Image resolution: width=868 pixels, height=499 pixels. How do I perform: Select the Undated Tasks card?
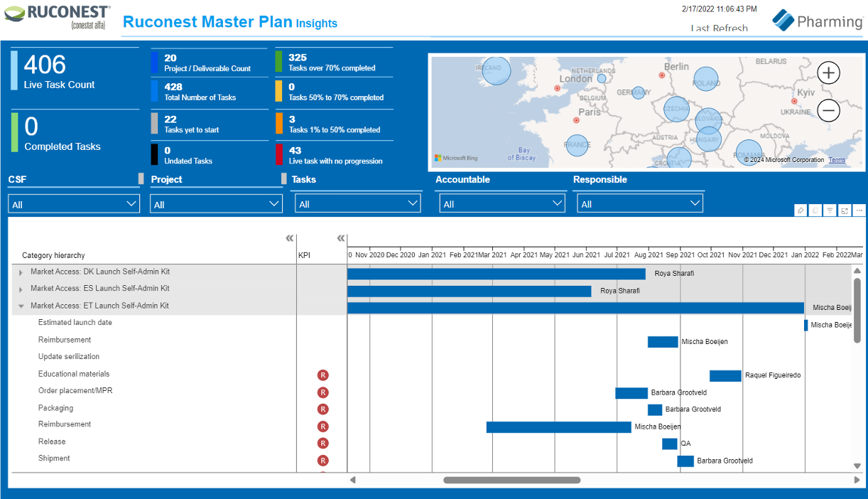click(210, 155)
